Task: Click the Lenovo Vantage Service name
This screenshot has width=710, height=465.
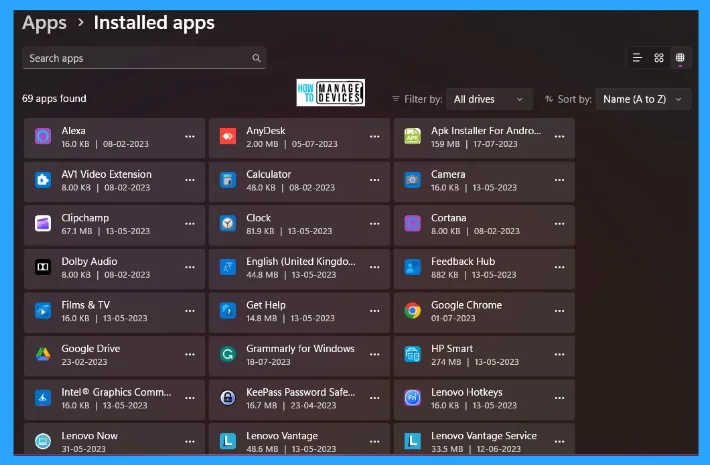Action: 484,436
